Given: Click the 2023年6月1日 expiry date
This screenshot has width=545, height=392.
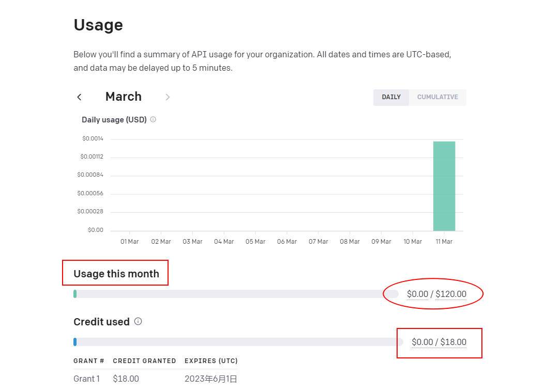Looking at the screenshot, I should tap(211, 379).
